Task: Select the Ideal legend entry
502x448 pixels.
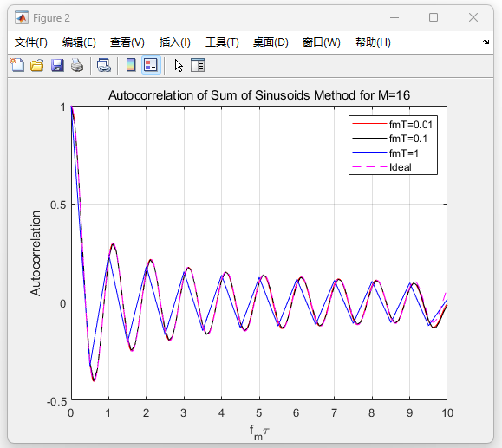Action: coord(401,167)
